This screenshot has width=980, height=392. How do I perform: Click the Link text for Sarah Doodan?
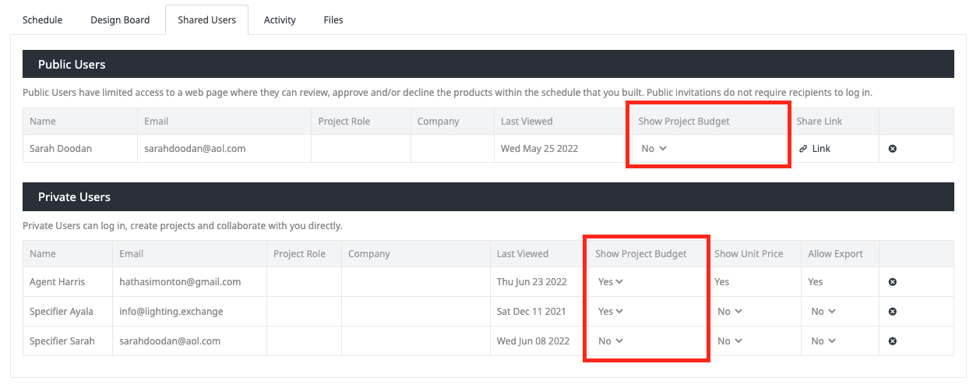click(x=821, y=149)
